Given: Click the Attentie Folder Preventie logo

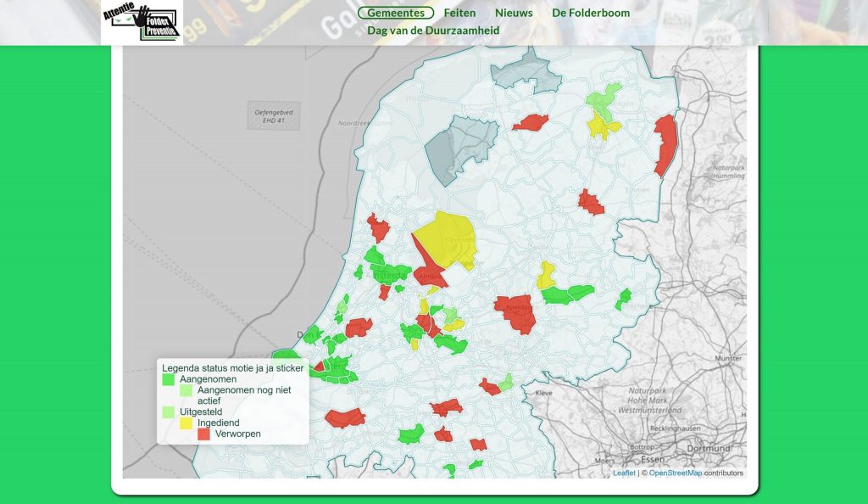Looking at the screenshot, I should tap(142, 23).
